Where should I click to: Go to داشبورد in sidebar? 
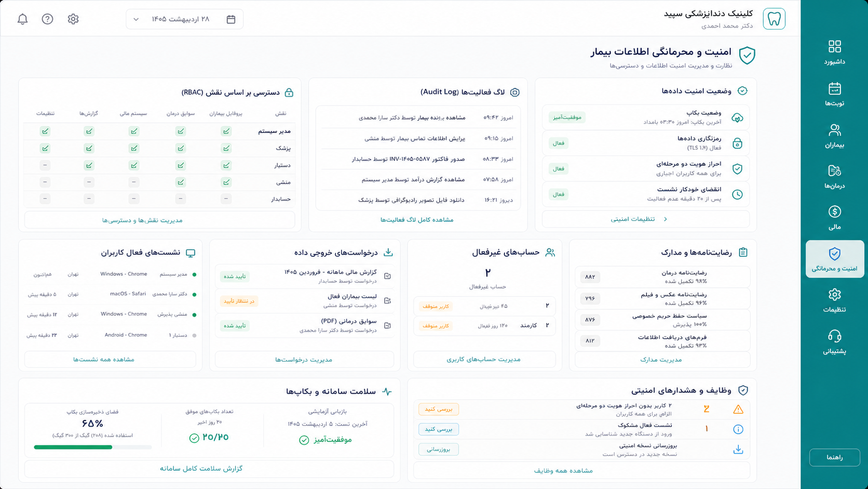(834, 52)
